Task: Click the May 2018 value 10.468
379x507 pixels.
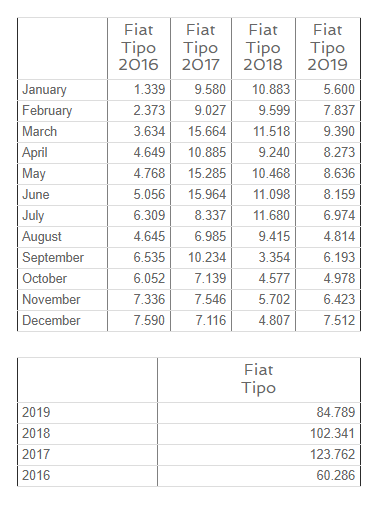Action: tap(271, 173)
